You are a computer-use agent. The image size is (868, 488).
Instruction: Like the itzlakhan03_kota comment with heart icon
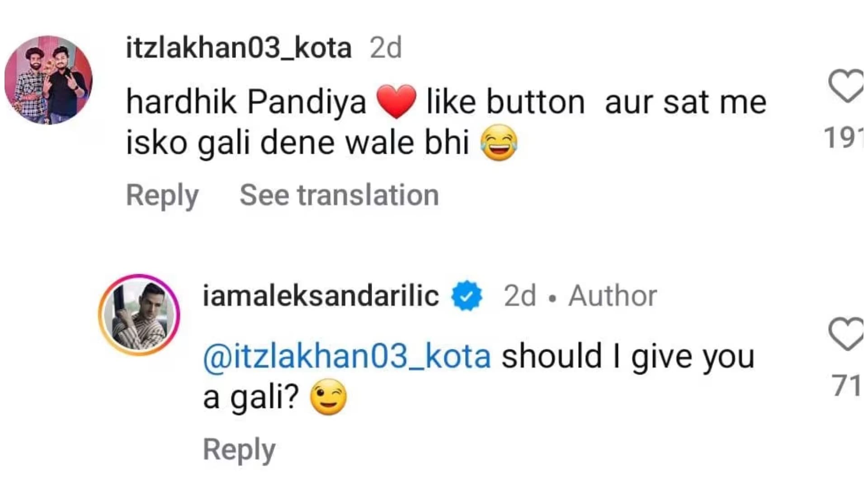(x=846, y=86)
